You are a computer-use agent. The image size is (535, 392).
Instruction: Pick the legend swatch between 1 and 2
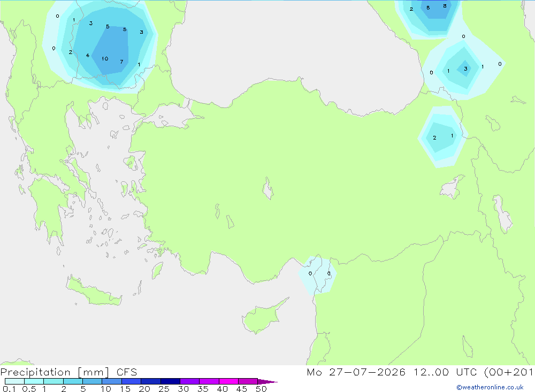click(53, 381)
